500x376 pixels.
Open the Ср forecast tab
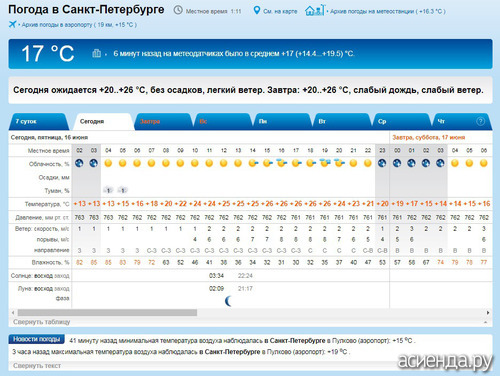pos(401,121)
